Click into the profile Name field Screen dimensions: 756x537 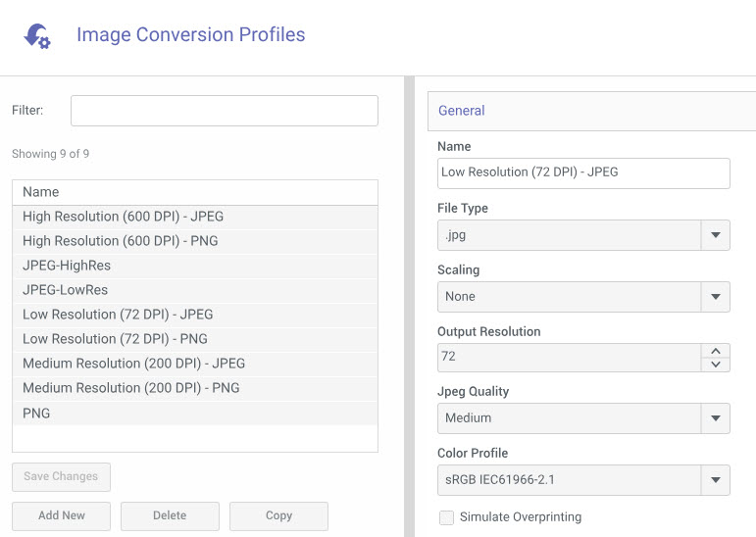tap(583, 173)
